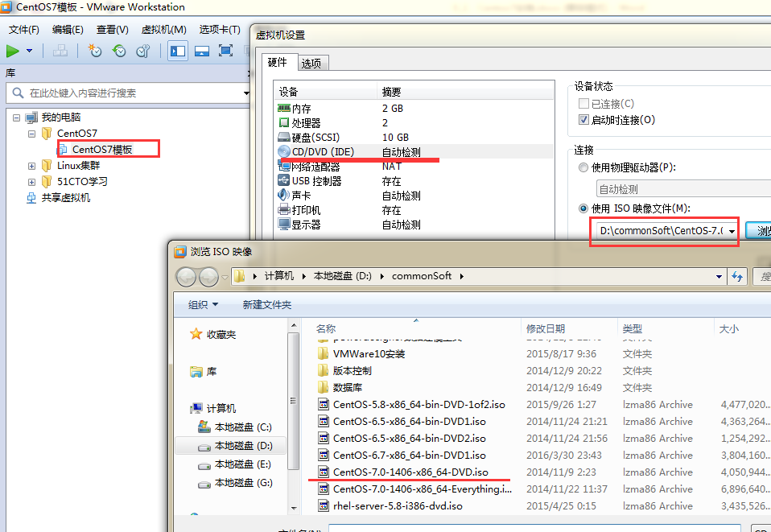
Task: Open the 编辑(E) menu
Action: (x=68, y=30)
